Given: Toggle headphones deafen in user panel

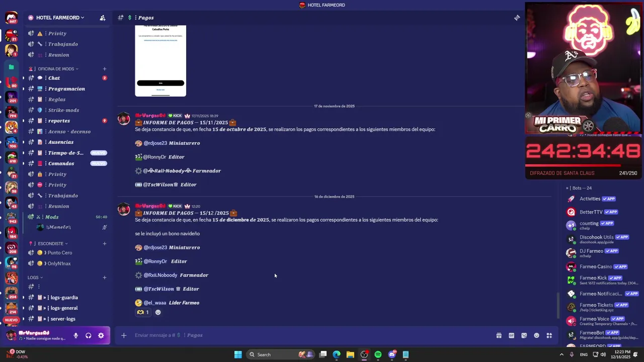Looking at the screenshot, I should 89,335.
